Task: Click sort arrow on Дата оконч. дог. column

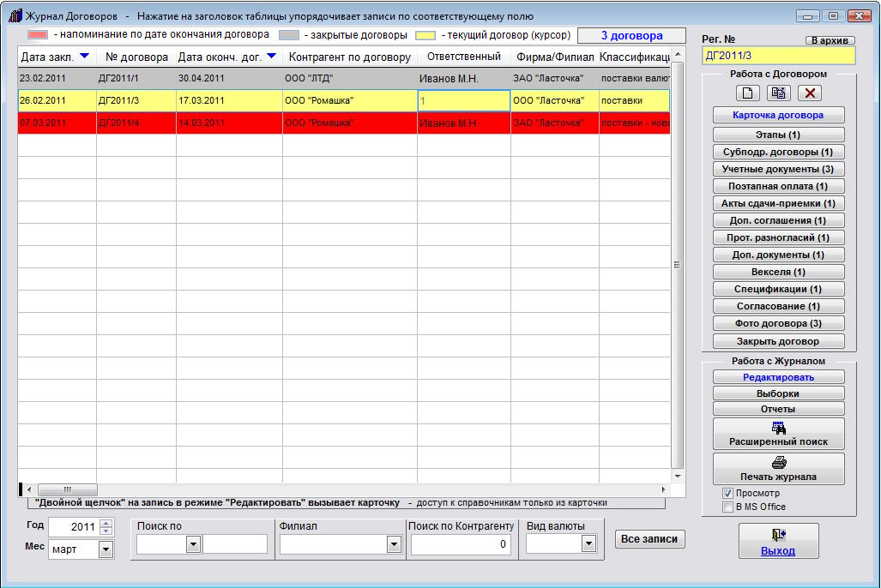Action: pos(271,57)
